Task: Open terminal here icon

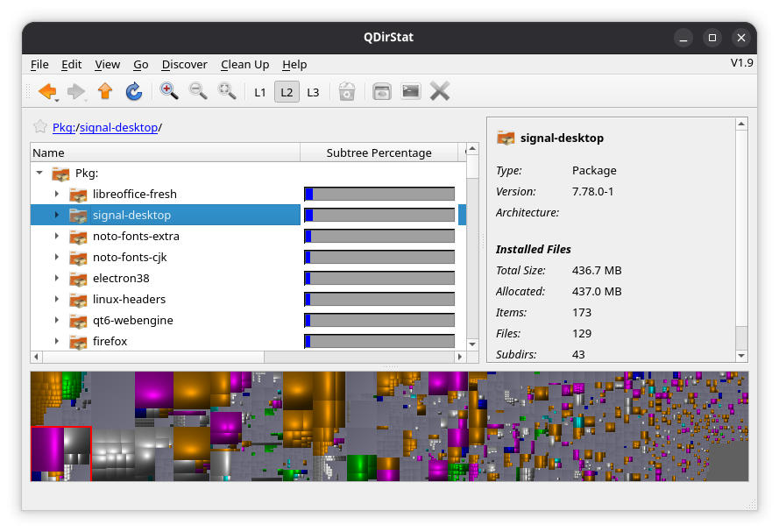Action: click(411, 91)
